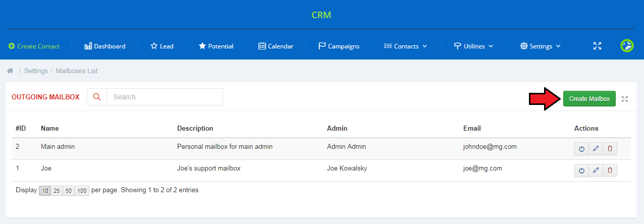This screenshot has width=644, height=224.
Task: Sort by the Description column header
Action: pos(195,129)
